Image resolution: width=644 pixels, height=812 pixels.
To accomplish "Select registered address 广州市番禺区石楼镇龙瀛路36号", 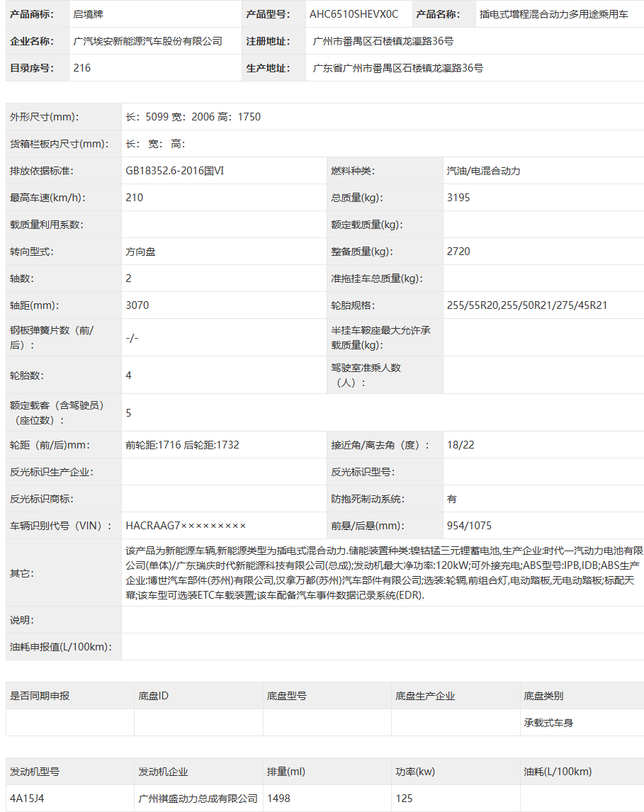I will [383, 41].
